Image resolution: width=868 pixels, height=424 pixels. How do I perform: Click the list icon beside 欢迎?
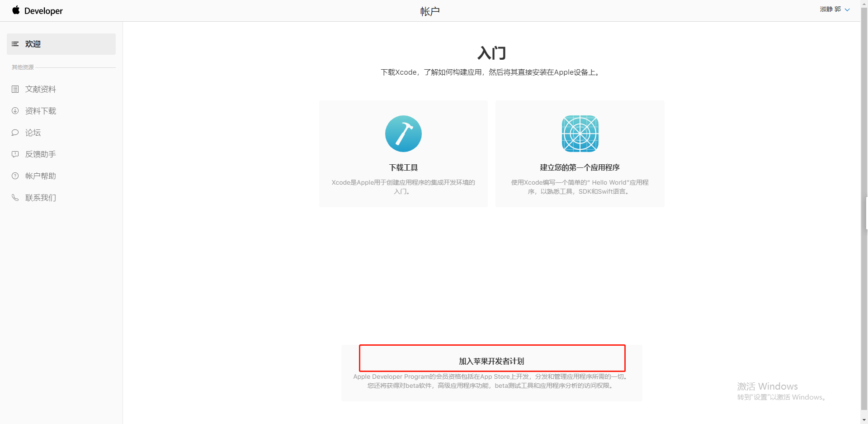(x=15, y=44)
